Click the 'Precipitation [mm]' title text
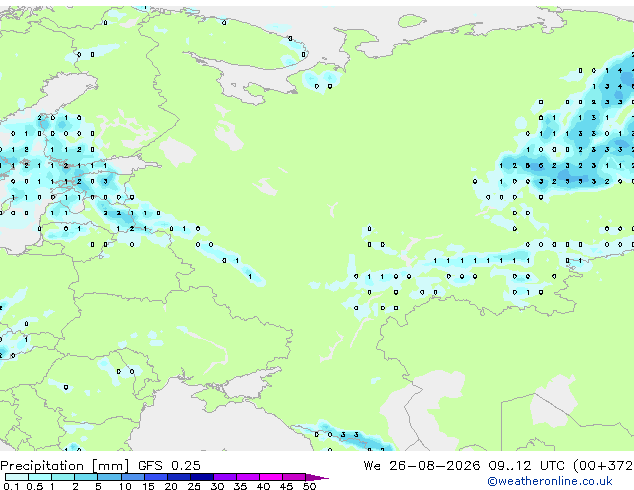Image resolution: width=634 pixels, height=490 pixels. point(65,466)
